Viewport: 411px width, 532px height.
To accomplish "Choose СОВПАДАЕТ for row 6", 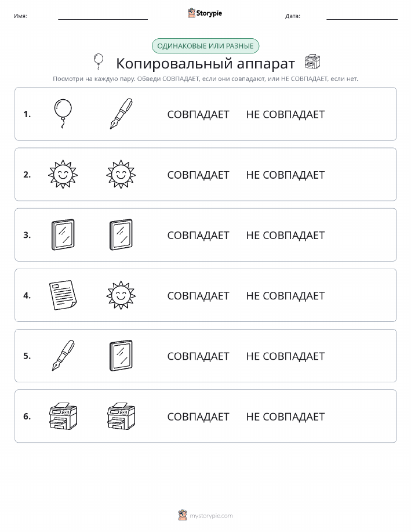I will (x=198, y=417).
